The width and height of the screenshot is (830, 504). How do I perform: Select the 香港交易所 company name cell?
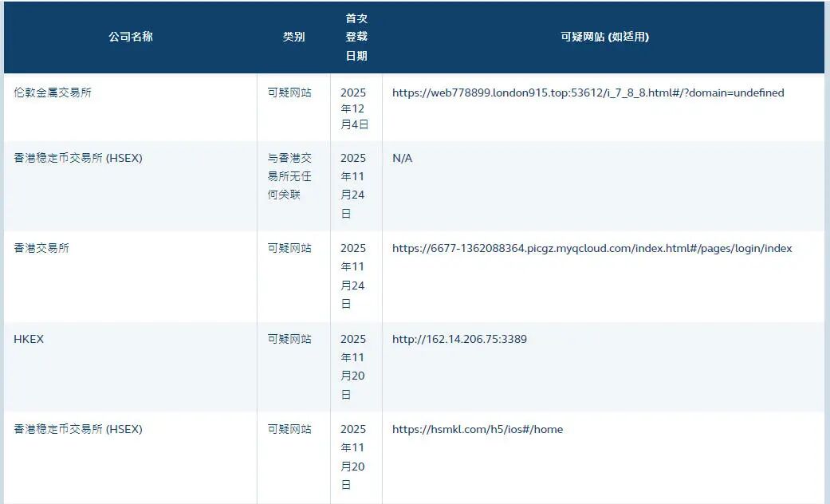click(x=41, y=248)
